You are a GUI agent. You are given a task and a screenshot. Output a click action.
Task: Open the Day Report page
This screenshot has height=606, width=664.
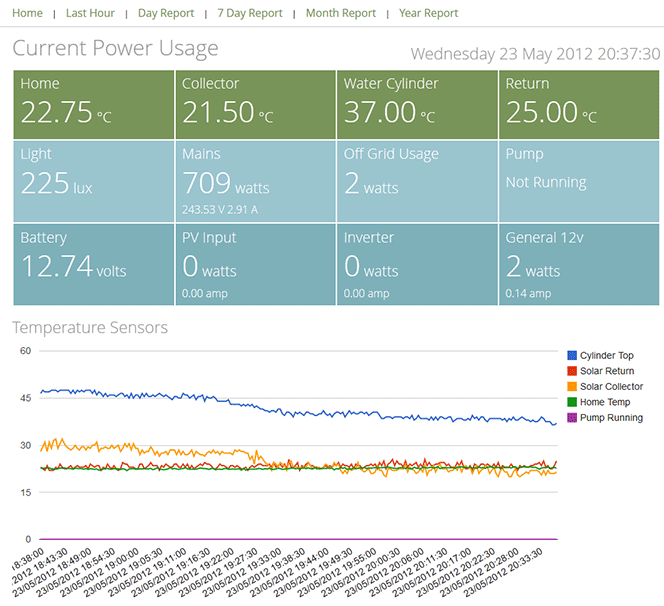pyautogui.click(x=166, y=13)
